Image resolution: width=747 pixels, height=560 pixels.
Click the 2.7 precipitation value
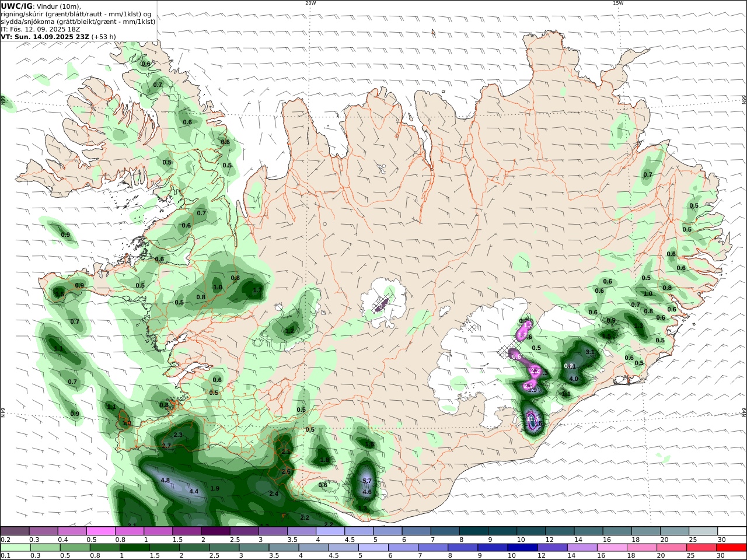(166, 446)
